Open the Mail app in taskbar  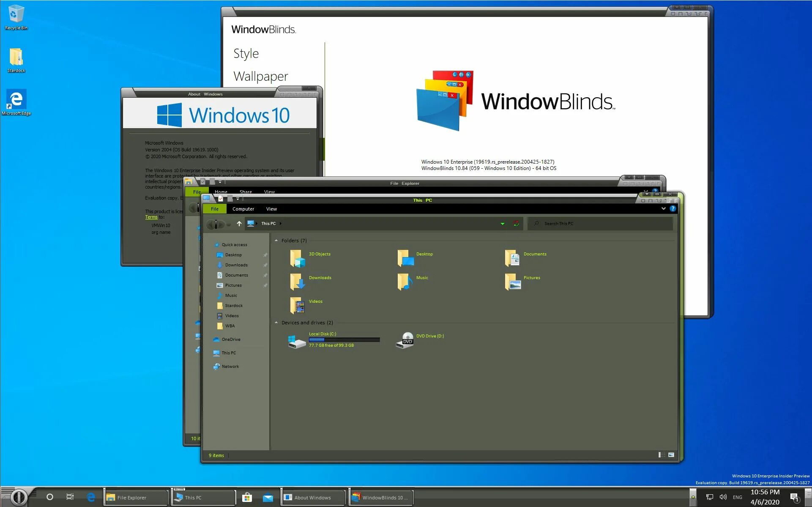pos(268,497)
